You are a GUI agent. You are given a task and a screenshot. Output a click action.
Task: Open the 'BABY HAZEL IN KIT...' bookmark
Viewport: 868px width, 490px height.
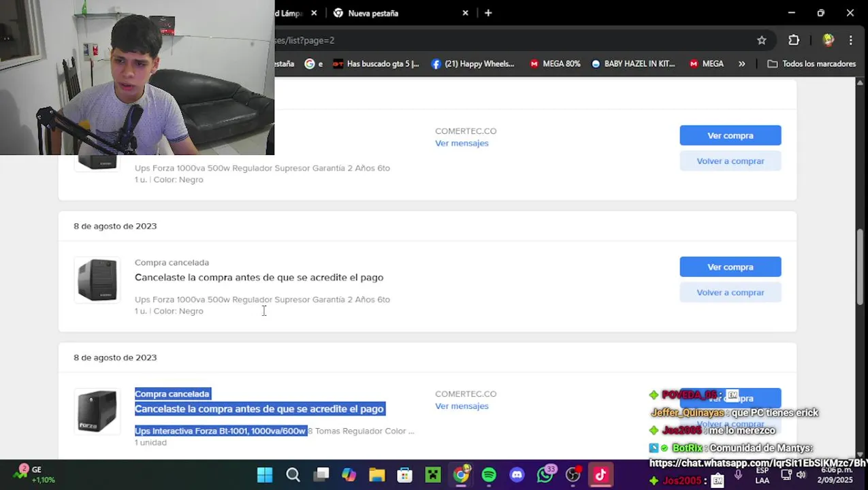[633, 63]
